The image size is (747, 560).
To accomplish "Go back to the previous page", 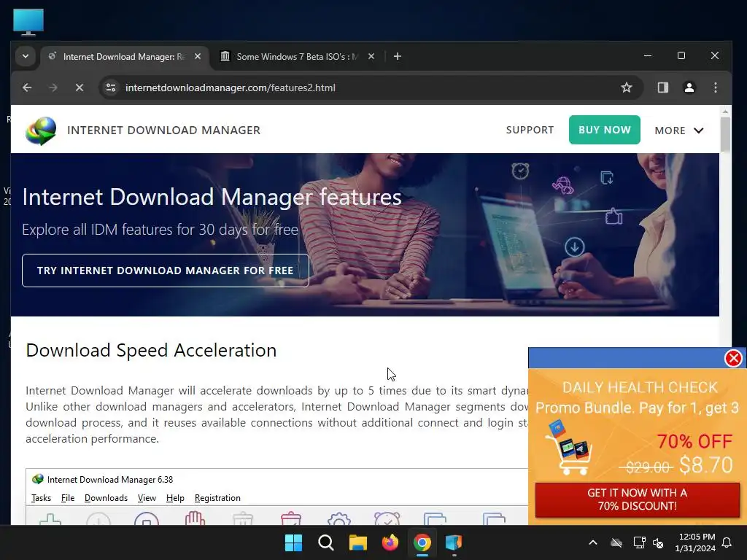I will coord(27,87).
